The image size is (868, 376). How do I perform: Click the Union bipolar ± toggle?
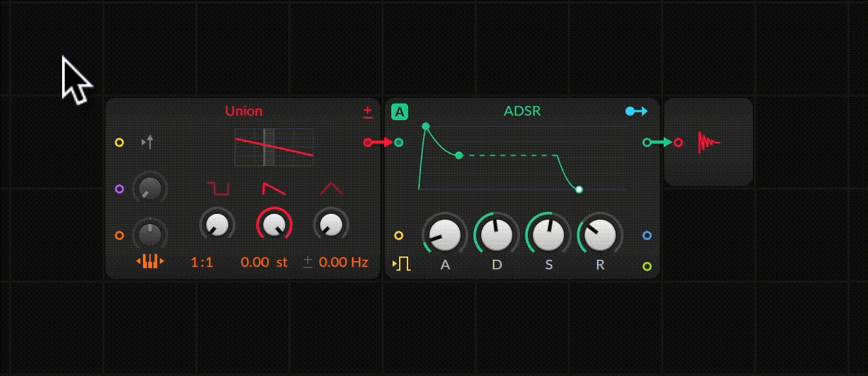click(x=367, y=112)
